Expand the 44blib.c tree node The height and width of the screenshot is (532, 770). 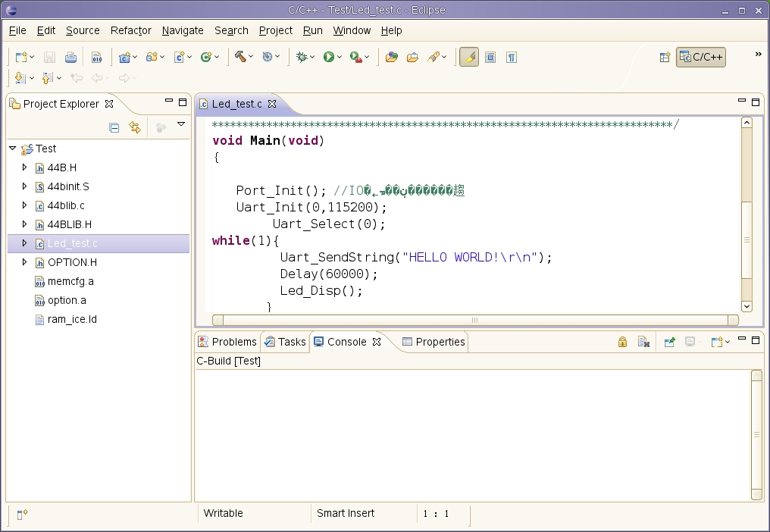point(24,205)
